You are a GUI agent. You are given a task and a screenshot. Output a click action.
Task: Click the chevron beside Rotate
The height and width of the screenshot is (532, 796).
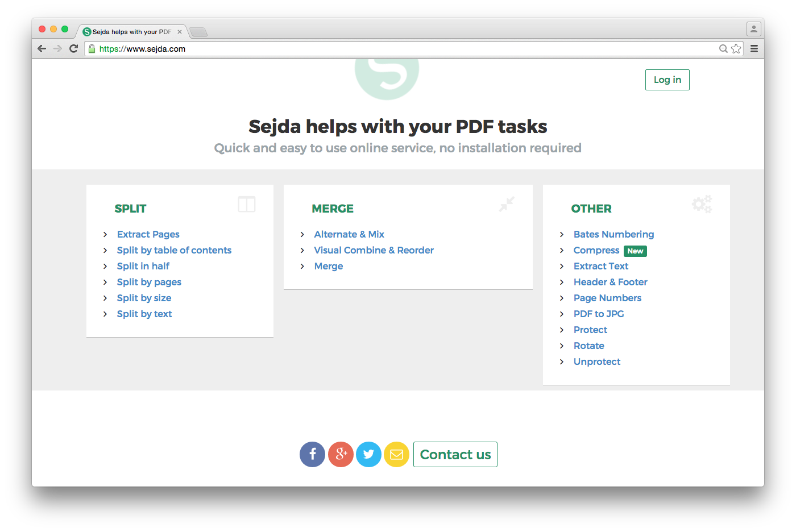pyautogui.click(x=562, y=346)
